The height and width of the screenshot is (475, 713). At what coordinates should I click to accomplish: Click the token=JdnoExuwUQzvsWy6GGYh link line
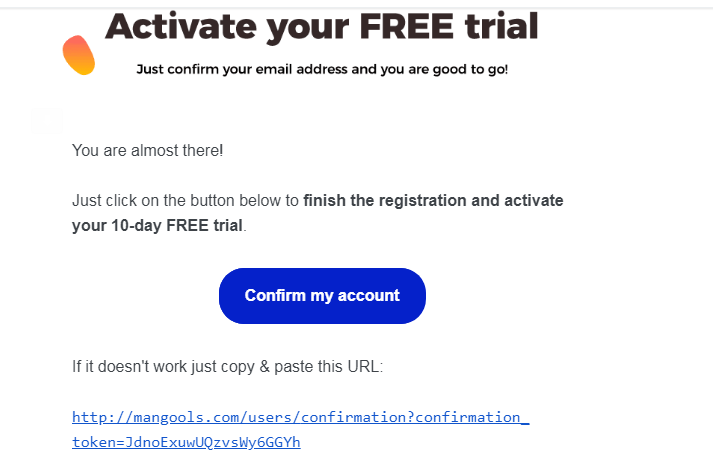click(x=186, y=442)
